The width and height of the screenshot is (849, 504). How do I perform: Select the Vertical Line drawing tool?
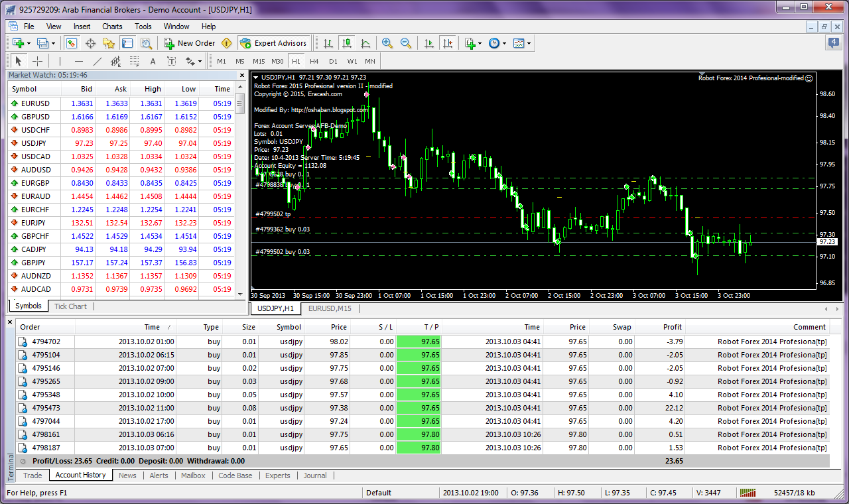[60, 61]
